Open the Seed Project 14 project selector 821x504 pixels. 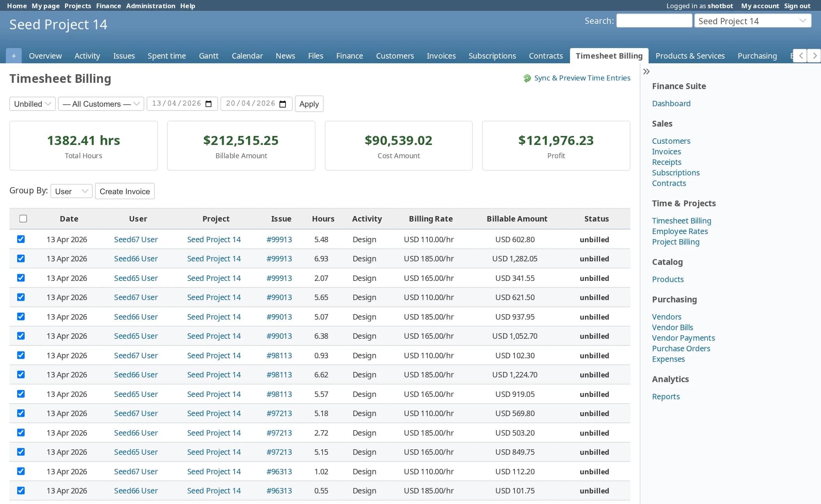pyautogui.click(x=753, y=21)
